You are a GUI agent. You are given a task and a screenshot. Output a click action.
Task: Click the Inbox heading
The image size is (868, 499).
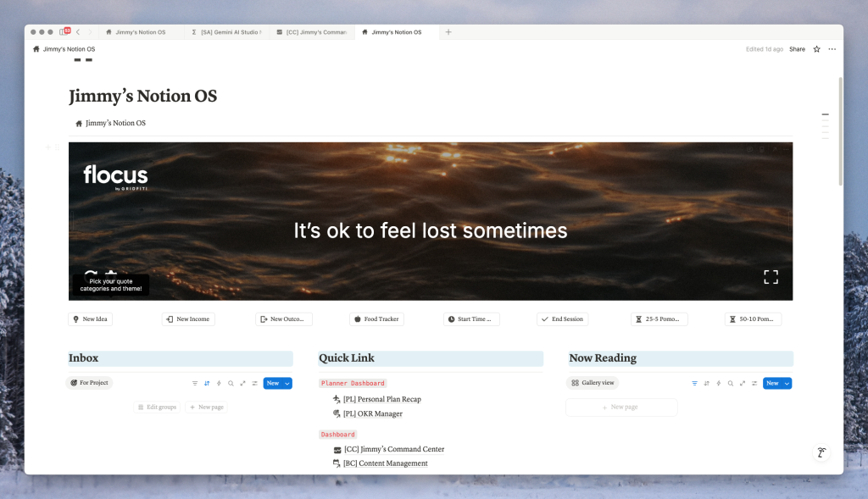(x=84, y=358)
